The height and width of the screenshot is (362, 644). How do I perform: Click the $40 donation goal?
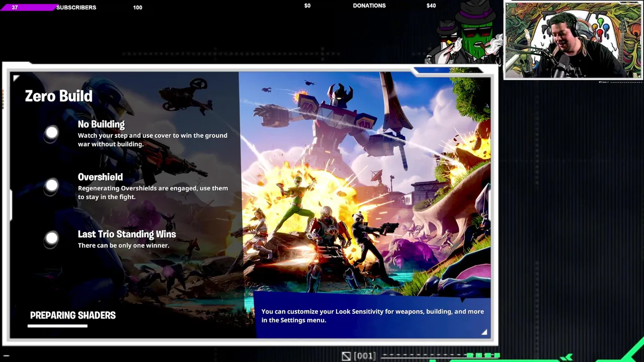(431, 6)
